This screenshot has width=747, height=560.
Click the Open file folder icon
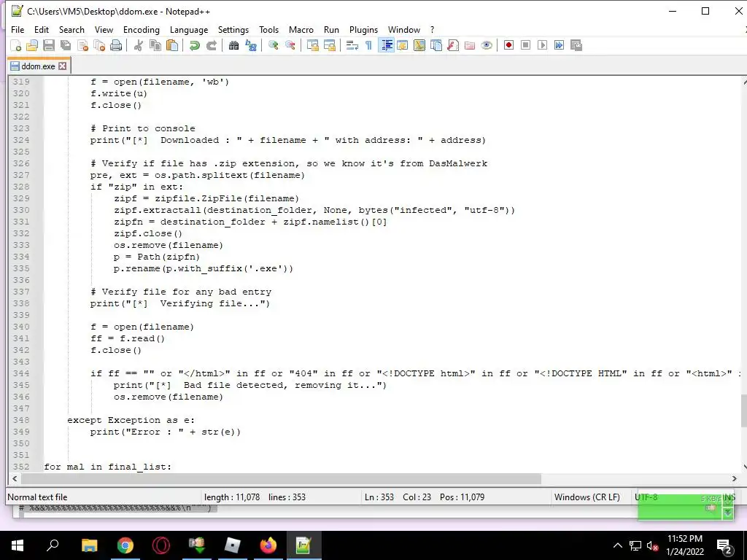(32, 45)
